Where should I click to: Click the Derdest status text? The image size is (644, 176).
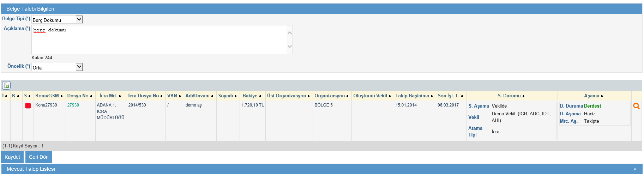tap(592, 106)
